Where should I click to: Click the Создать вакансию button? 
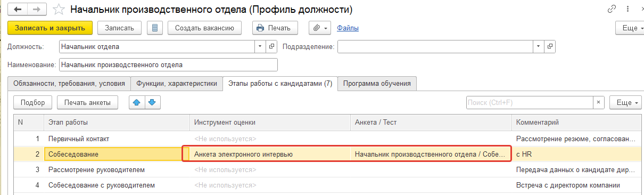point(204,28)
